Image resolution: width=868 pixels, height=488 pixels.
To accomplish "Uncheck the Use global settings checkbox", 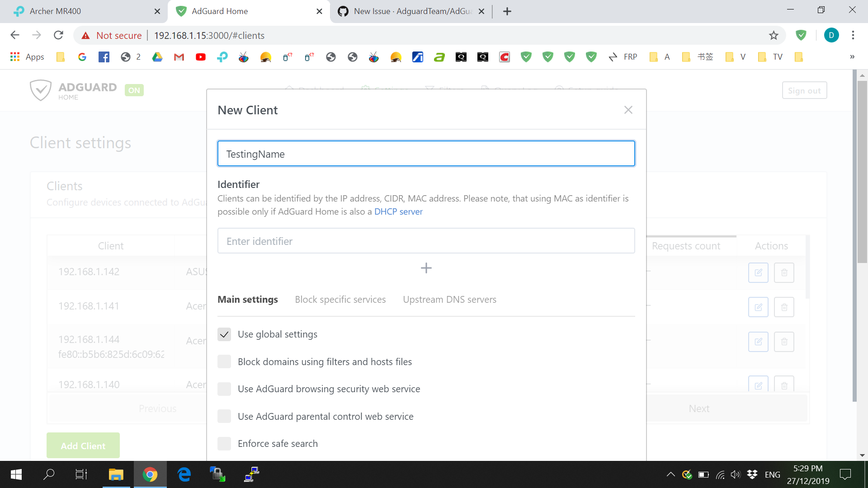I will pos(224,334).
